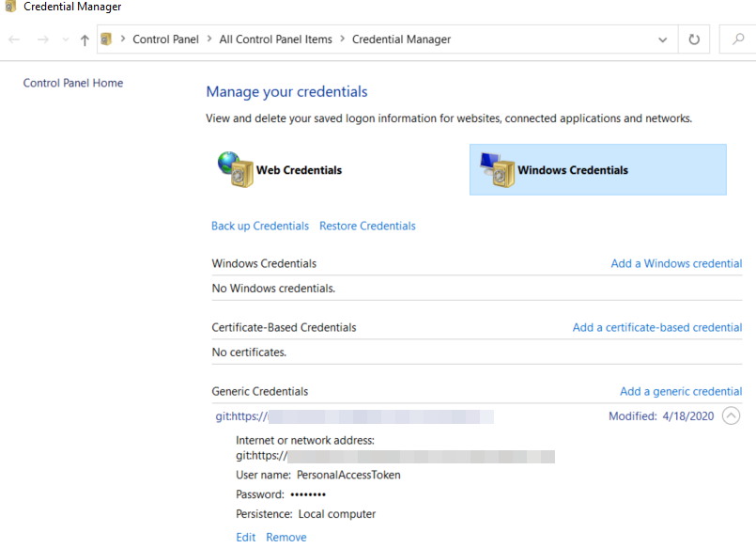
Task: Click the masked Password dots
Action: pos(308,494)
